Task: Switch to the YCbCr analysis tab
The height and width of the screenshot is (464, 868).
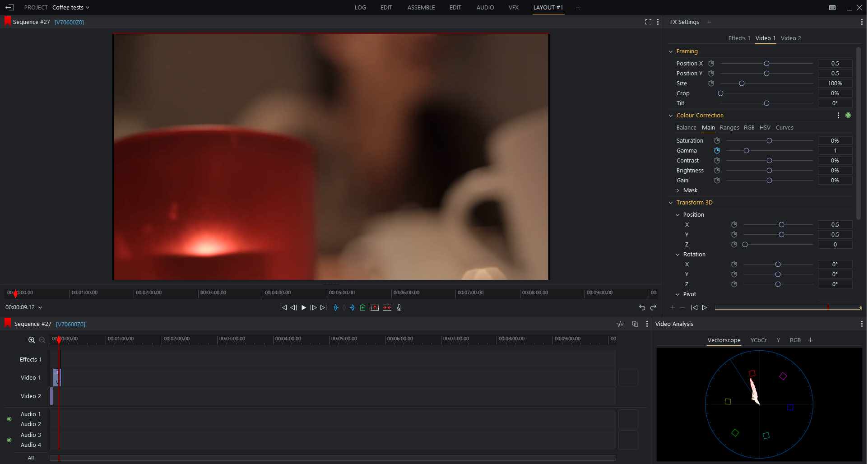Action: pos(760,340)
